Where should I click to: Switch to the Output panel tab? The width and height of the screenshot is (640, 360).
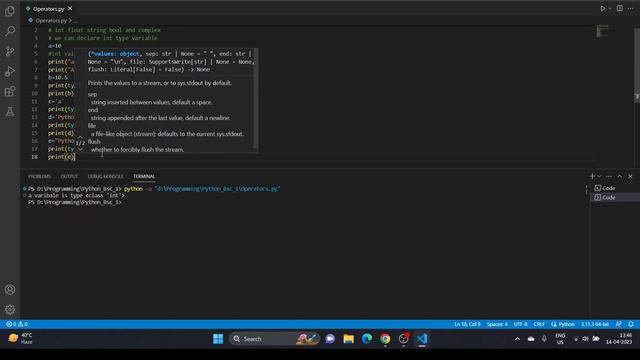(x=69, y=176)
